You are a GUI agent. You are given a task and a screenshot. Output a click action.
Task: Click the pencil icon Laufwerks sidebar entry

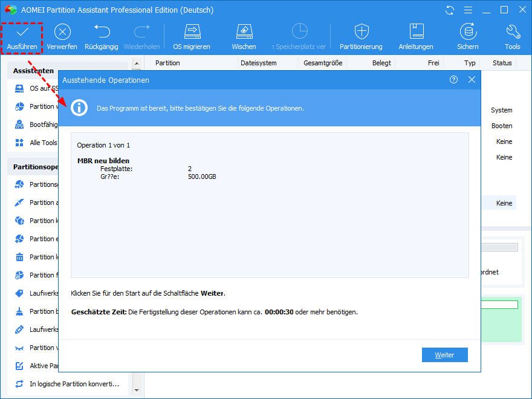[x=19, y=329]
